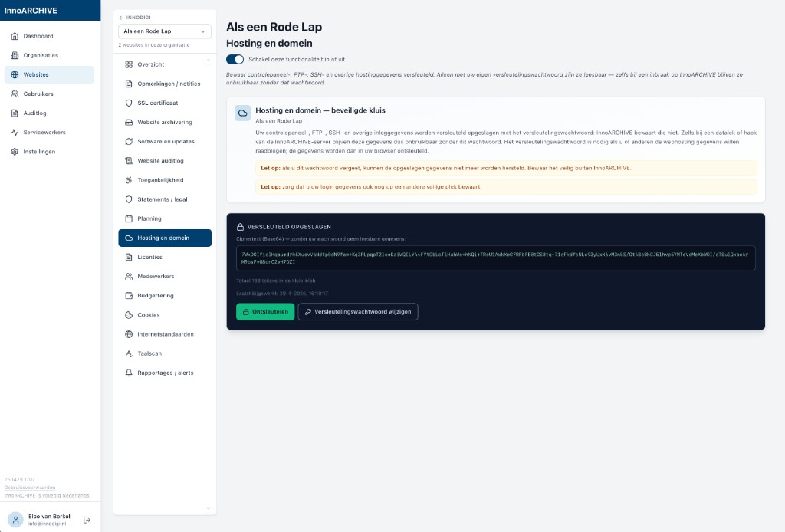This screenshot has height=532, width=785.
Task: Click the Base64 ciphertext box
Action: [495, 258]
